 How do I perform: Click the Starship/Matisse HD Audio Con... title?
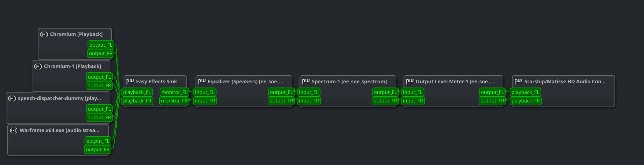(565, 82)
